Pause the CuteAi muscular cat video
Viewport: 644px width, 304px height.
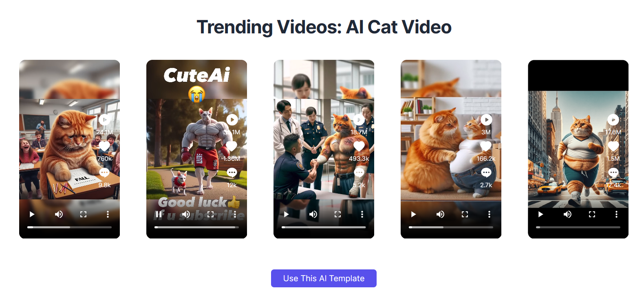[x=159, y=214]
